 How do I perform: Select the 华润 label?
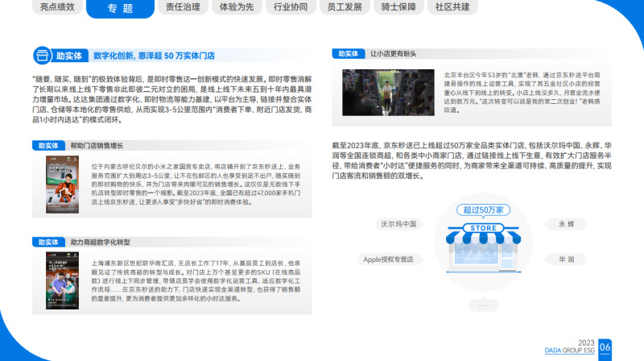point(567,259)
